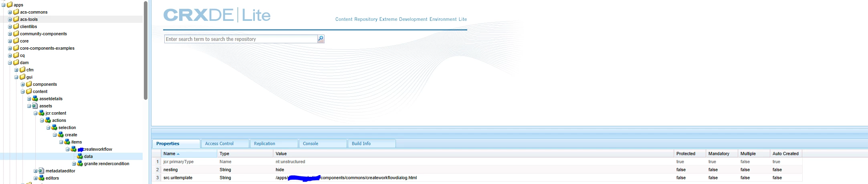Open the Properties tab
868x184 pixels.
click(176, 144)
